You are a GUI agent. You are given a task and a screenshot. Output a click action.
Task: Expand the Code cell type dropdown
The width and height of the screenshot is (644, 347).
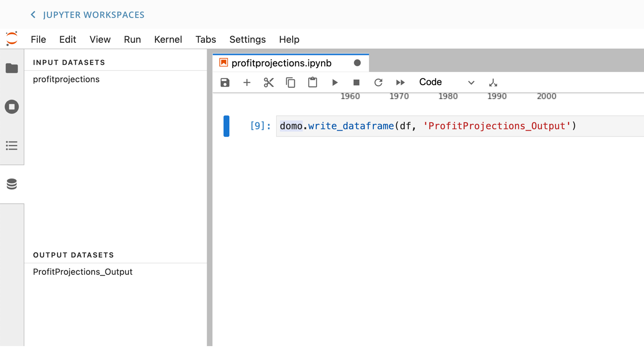pos(447,82)
